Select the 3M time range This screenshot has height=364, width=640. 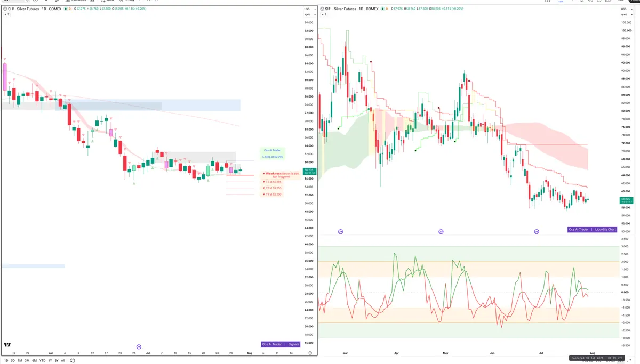tap(27, 361)
